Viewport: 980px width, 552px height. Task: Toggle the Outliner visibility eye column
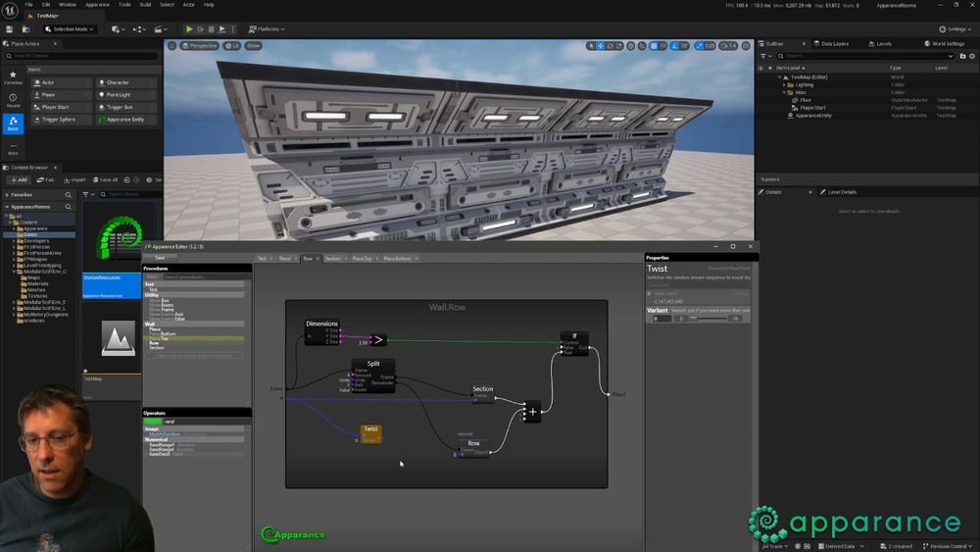pos(760,68)
